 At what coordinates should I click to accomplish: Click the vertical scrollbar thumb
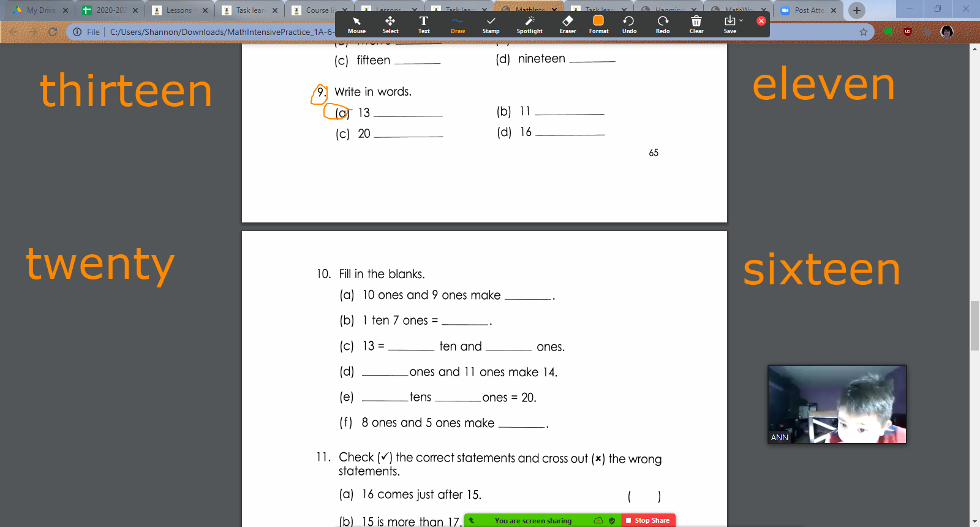pos(974,325)
